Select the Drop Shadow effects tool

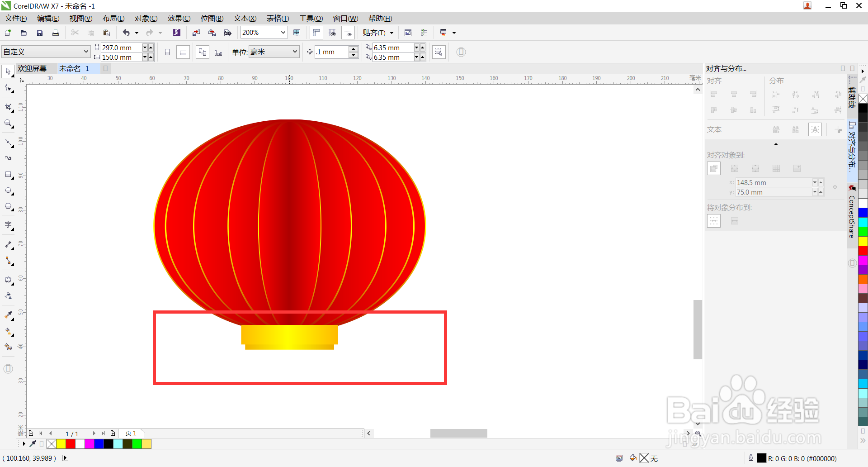(x=8, y=280)
